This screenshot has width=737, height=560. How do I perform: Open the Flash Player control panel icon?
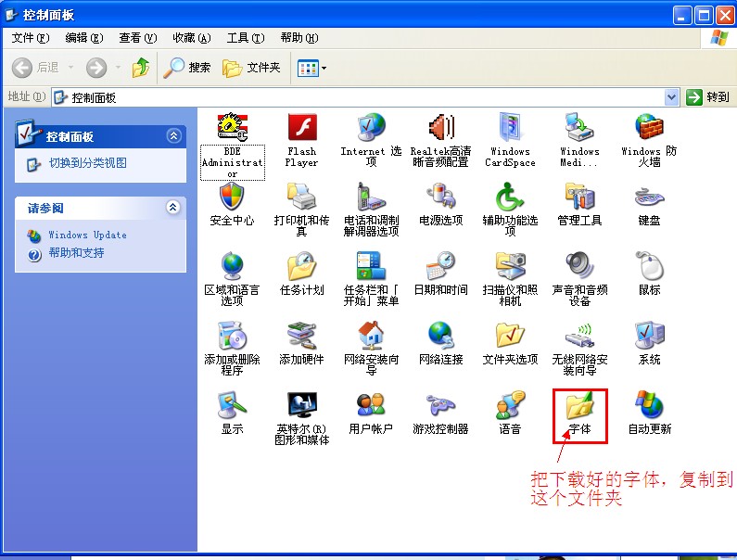click(x=302, y=128)
